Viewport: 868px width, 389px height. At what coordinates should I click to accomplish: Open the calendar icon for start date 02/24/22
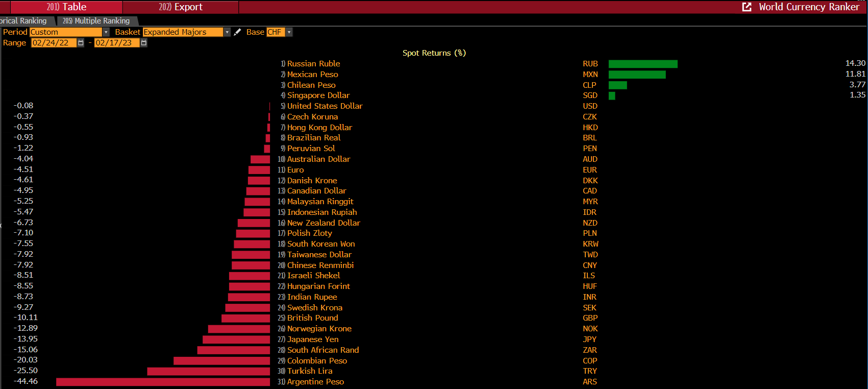81,43
